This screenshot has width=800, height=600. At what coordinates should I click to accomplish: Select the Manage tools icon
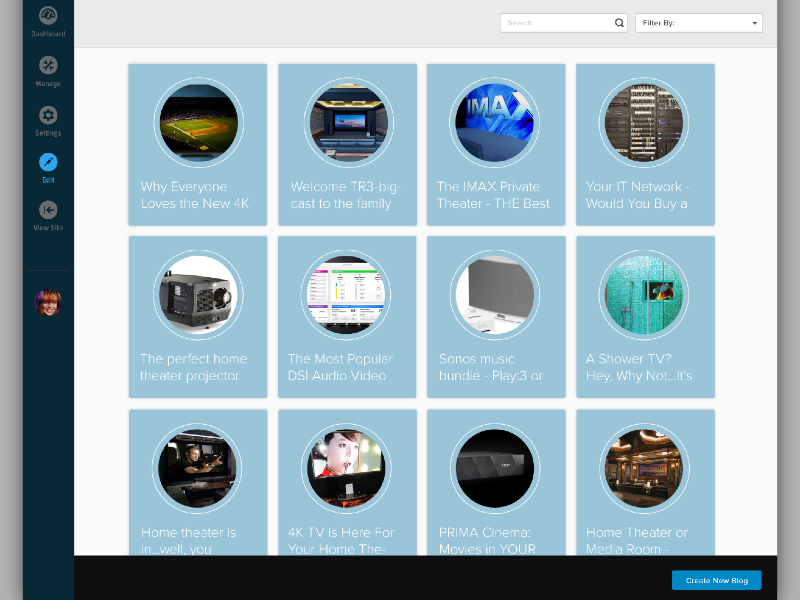pyautogui.click(x=48, y=65)
